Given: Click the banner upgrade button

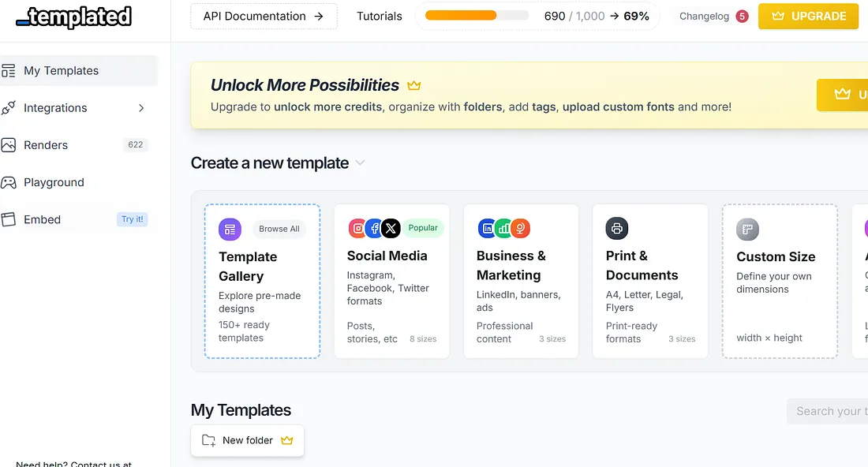Looking at the screenshot, I should [843, 95].
